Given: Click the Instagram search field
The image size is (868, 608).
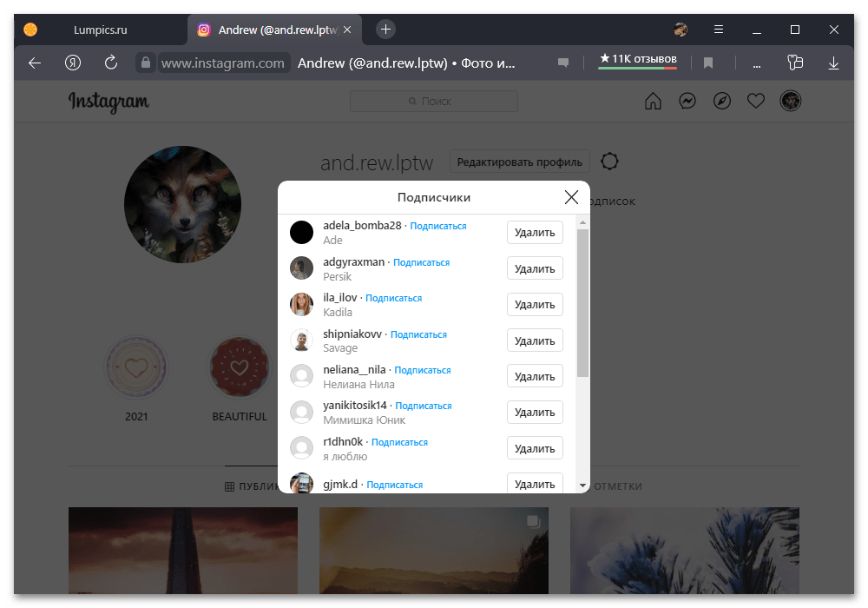Looking at the screenshot, I should 434,102.
